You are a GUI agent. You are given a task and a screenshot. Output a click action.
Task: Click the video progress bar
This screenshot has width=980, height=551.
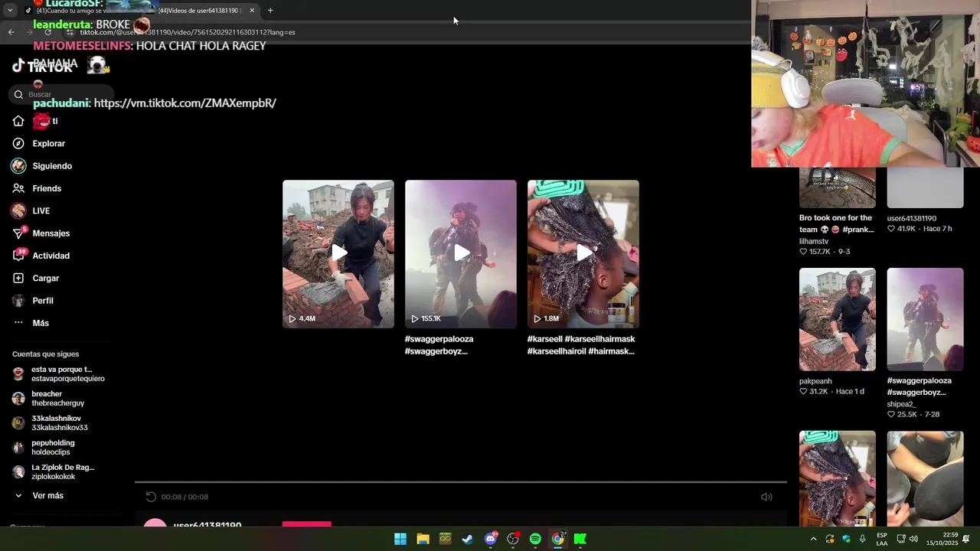click(461, 482)
